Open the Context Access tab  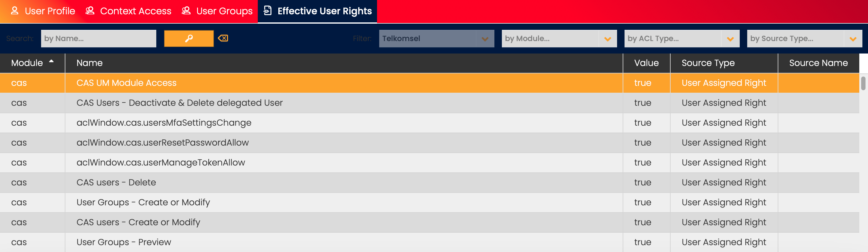coord(135,11)
